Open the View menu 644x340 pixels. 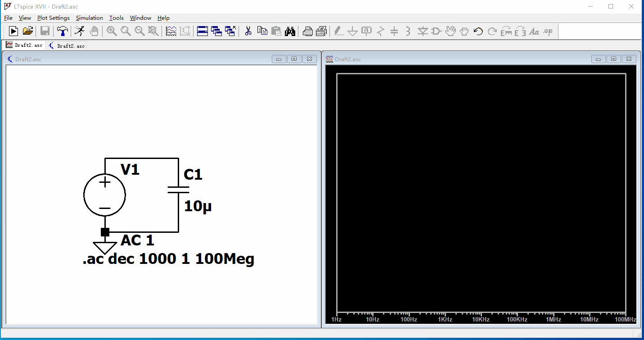25,18
